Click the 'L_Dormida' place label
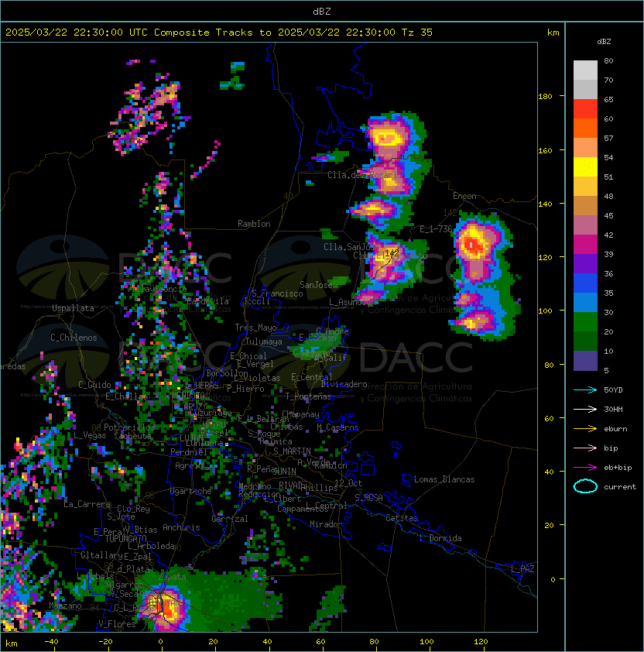 440,538
